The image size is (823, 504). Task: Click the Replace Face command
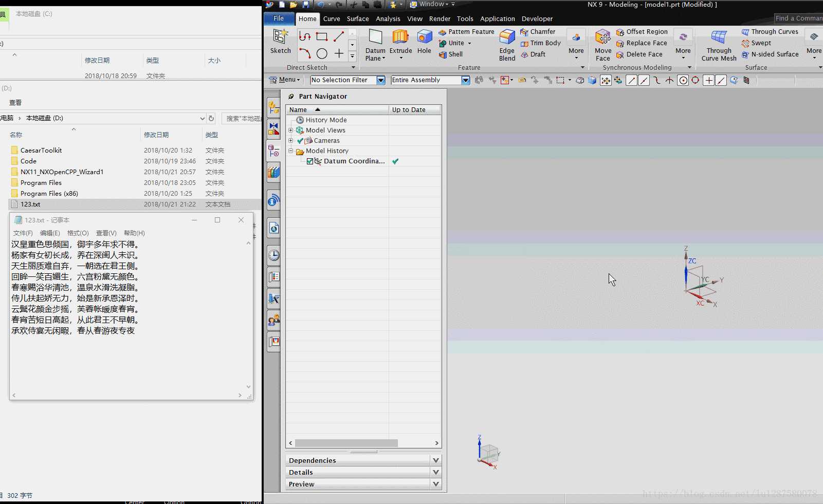642,43
